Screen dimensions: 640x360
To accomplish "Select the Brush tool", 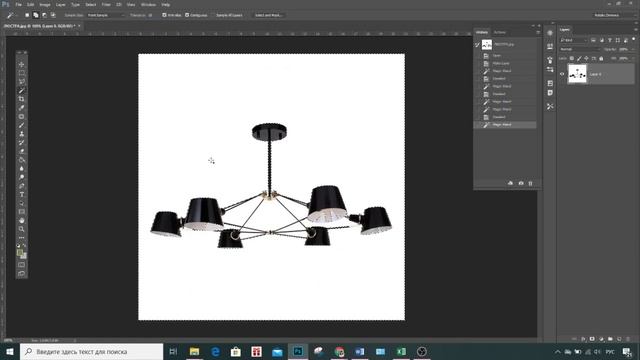I will [x=22, y=125].
